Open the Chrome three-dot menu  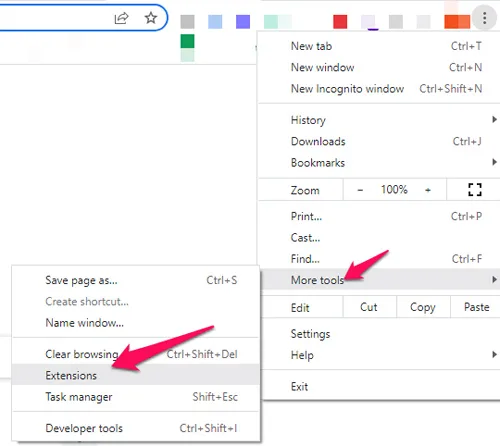(484, 18)
